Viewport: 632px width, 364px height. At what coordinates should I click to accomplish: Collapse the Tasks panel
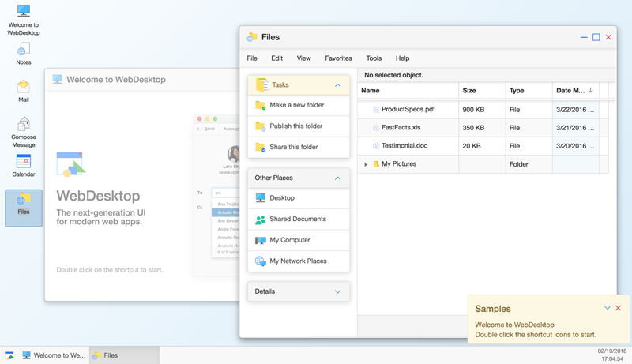(x=338, y=85)
